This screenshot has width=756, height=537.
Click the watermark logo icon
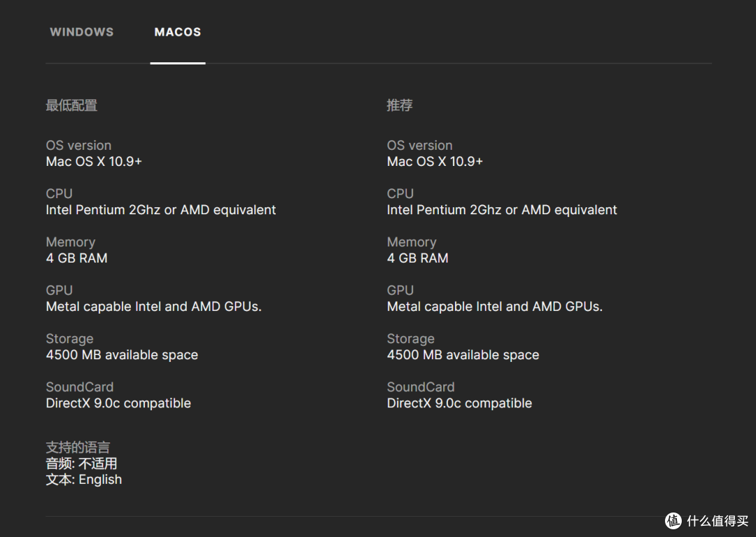(673, 521)
